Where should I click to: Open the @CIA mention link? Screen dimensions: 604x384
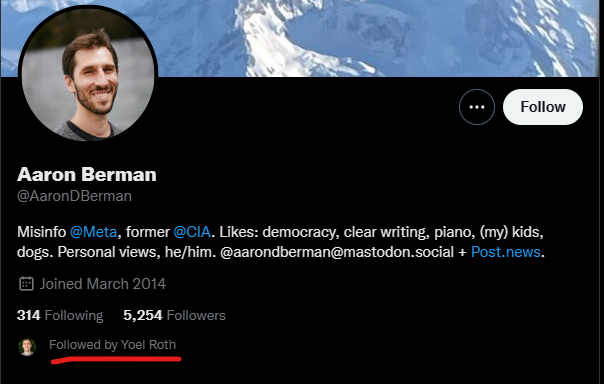(x=192, y=232)
